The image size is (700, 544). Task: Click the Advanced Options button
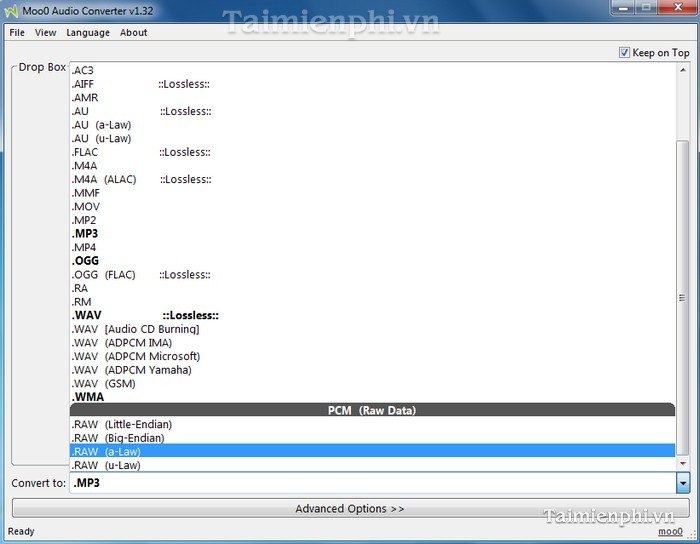(x=349, y=508)
